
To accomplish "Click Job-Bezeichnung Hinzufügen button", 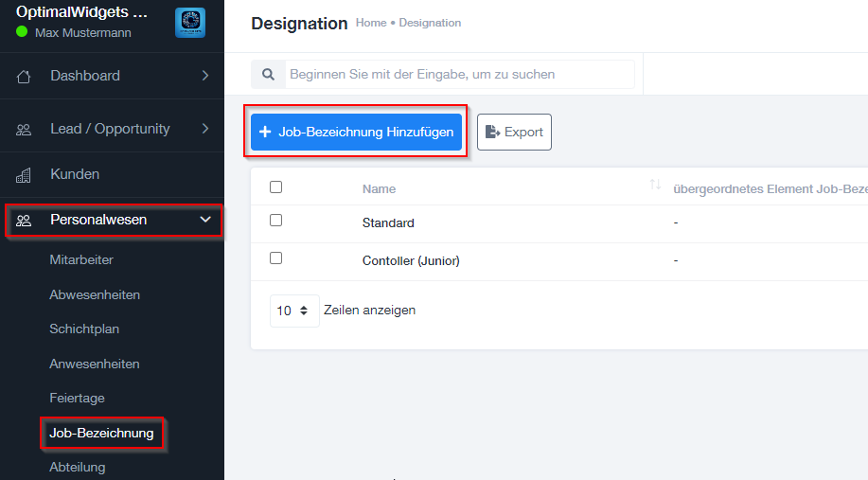I will click(x=356, y=132).
